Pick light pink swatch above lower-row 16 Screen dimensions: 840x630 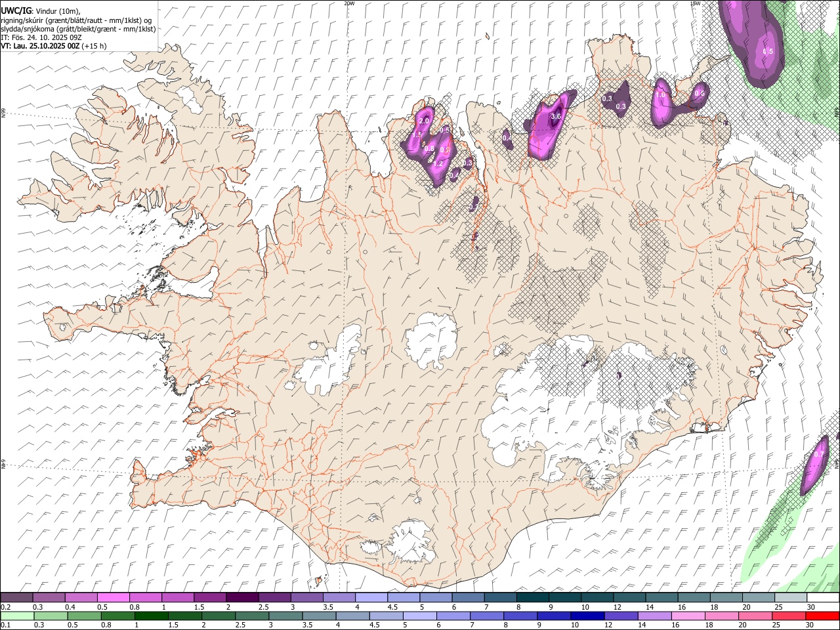[688, 616]
